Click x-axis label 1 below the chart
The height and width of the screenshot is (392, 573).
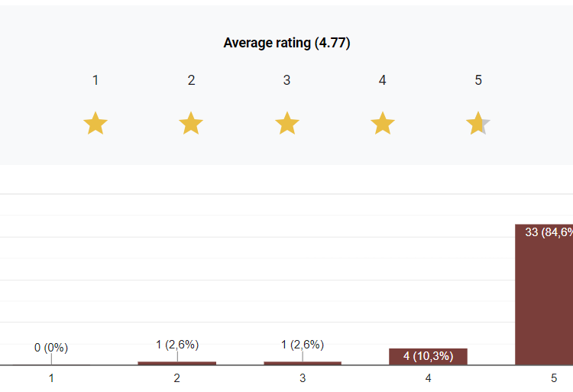coord(51,378)
